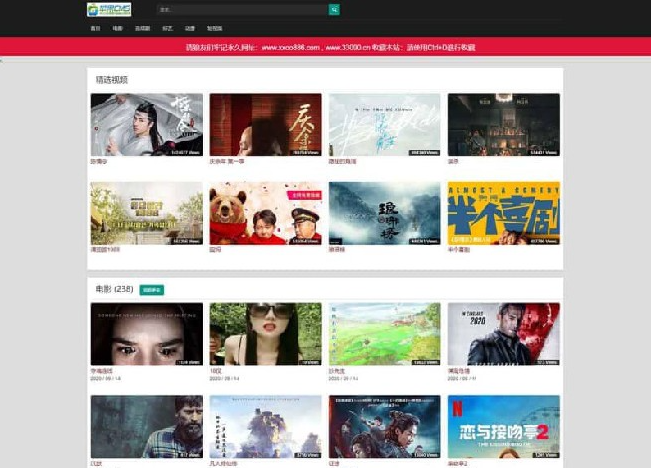Viewport: 651px width, 468px height.
Task: Click the 半个喜剧 title link under poster
Action: point(459,250)
